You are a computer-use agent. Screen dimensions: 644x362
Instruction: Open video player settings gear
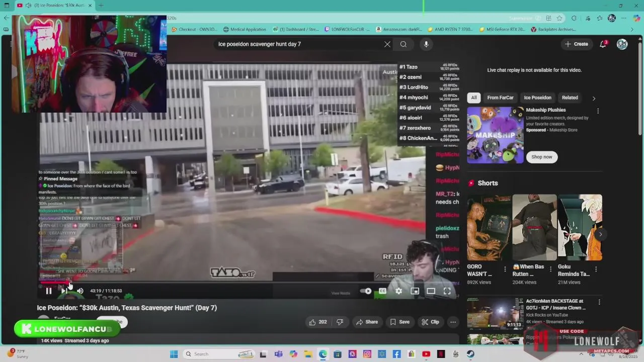coord(398,291)
